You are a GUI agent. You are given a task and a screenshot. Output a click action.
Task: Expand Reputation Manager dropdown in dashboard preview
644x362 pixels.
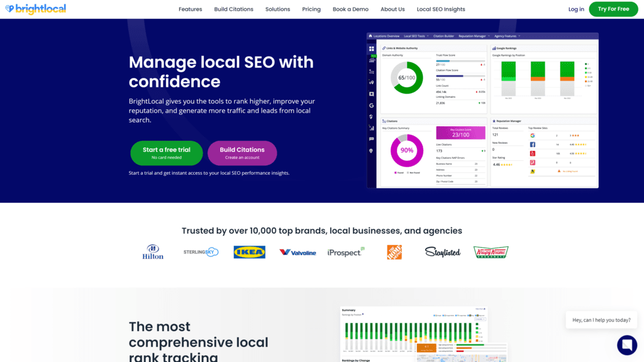[x=474, y=36]
